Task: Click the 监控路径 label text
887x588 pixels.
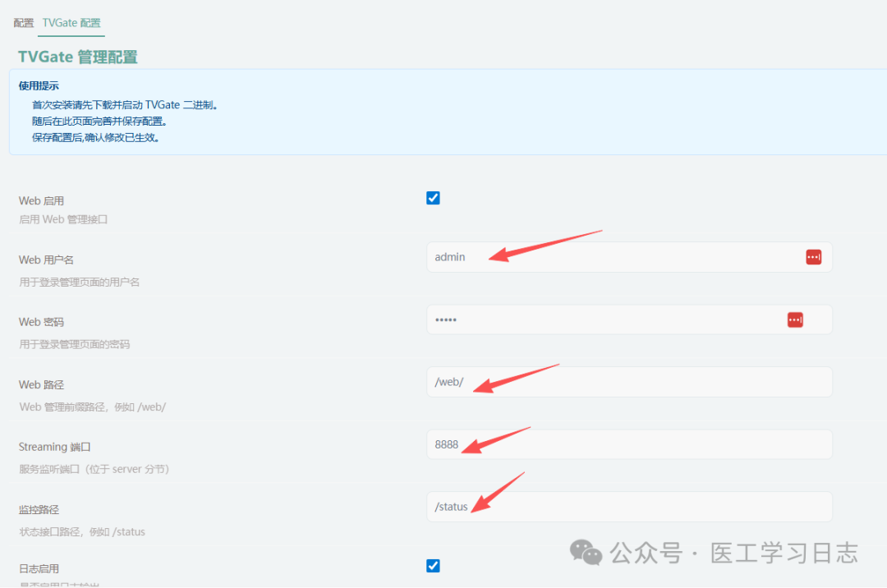Action: (x=39, y=509)
